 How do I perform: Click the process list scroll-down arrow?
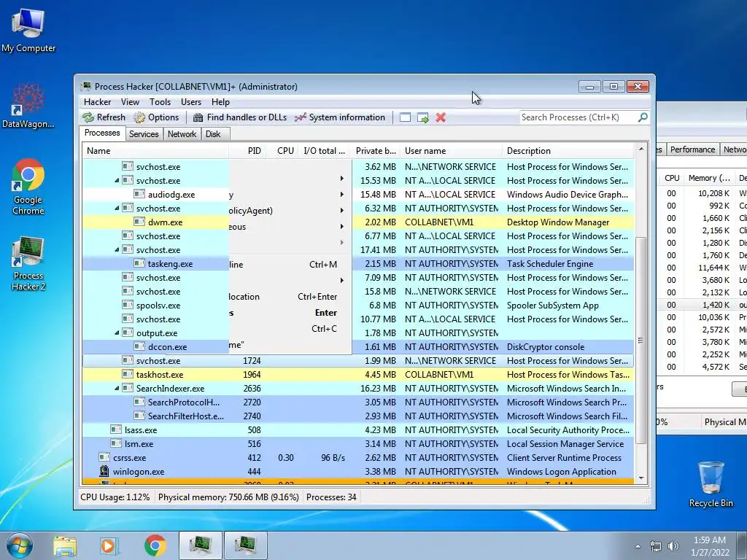coord(641,478)
